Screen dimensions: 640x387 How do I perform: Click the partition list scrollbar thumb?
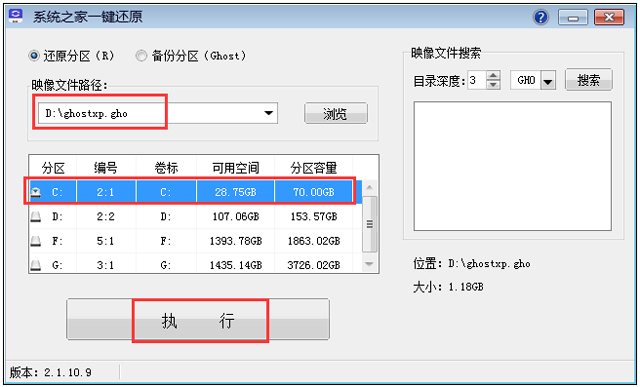369,224
